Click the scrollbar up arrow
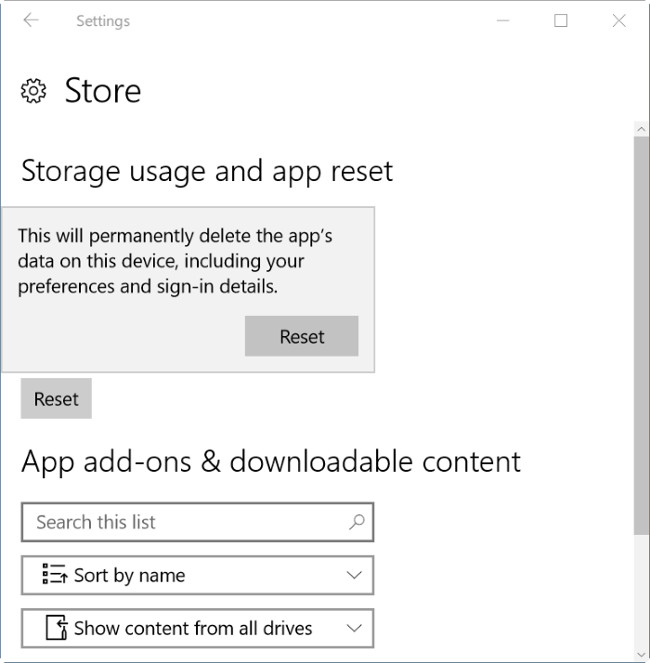This screenshot has width=650, height=663. 642,129
